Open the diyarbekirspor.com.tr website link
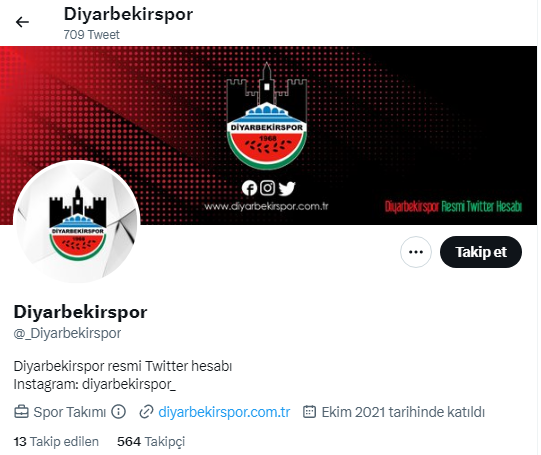 224,412
